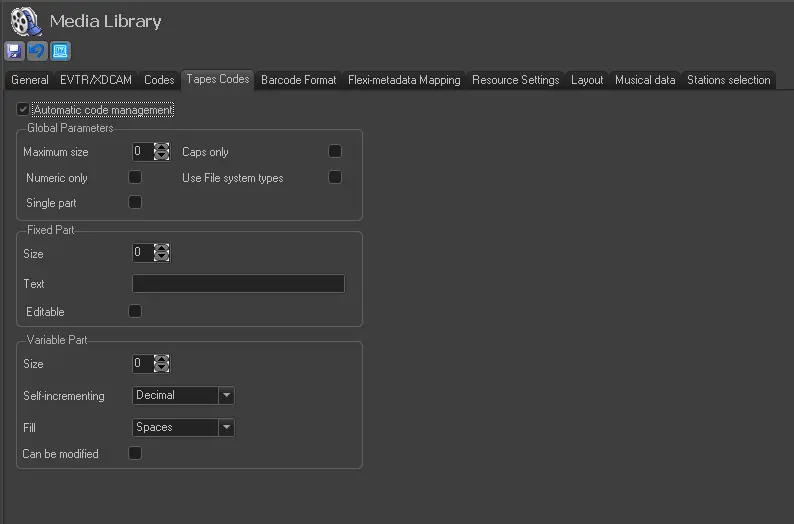Click the Media Library film reel icon
The width and height of the screenshot is (794, 524).
click(25, 21)
